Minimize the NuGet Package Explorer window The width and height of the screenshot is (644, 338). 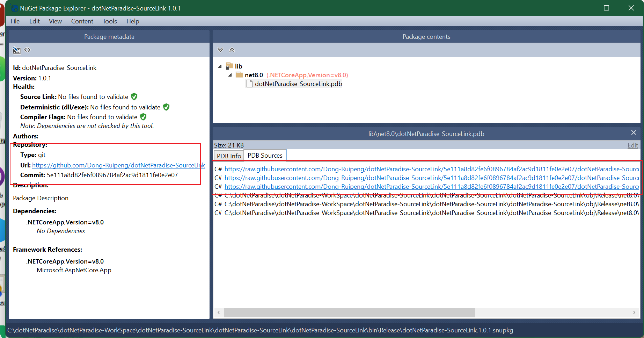[x=582, y=8]
